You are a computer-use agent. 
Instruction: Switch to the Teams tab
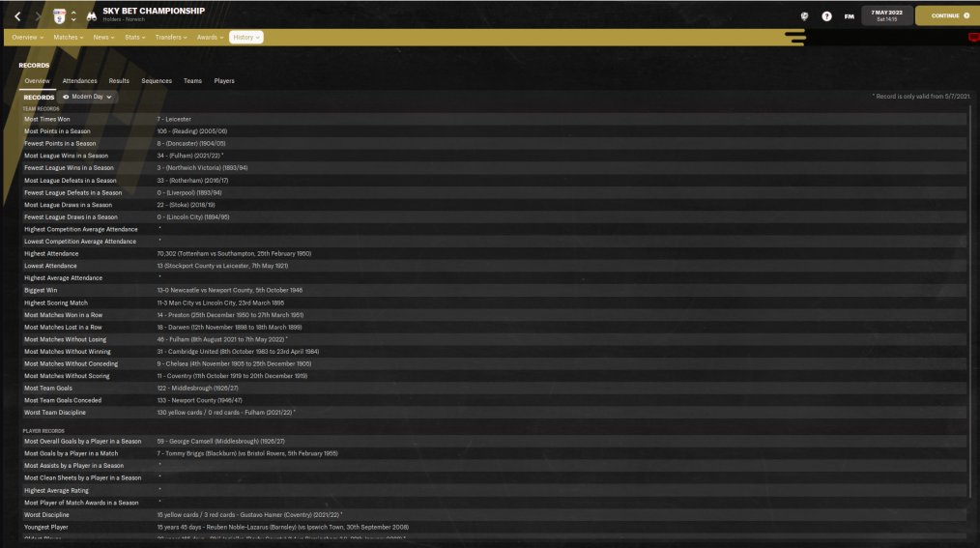point(192,81)
